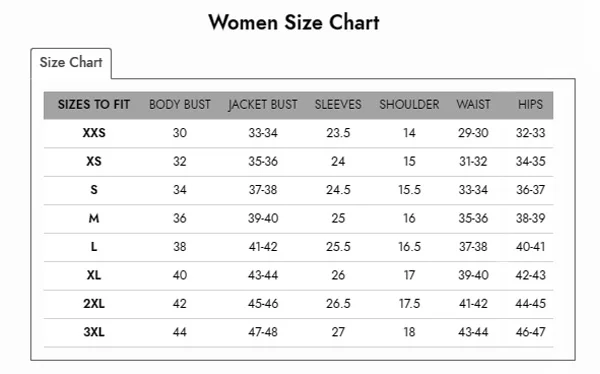Click the JACKET BUST header

(262, 105)
